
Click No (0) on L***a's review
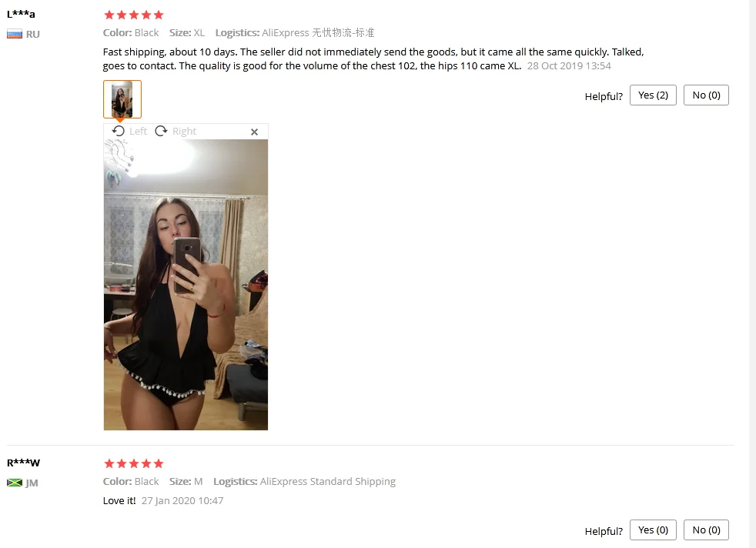pos(706,95)
